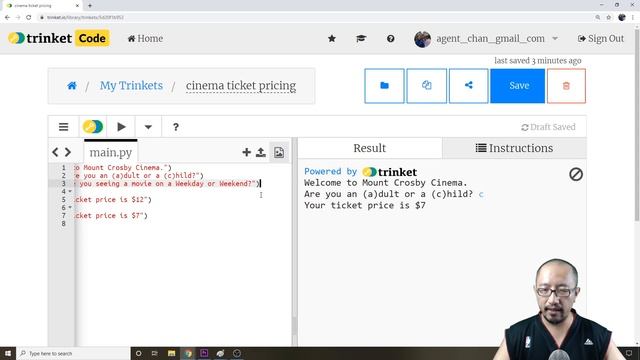Open the graduation cap courses icon
Image resolution: width=640 pixels, height=360 pixels.
[361, 38]
